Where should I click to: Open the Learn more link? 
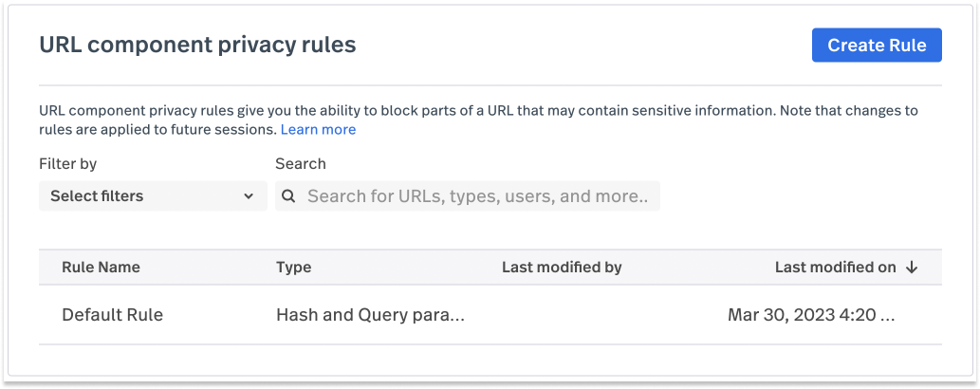coord(318,129)
